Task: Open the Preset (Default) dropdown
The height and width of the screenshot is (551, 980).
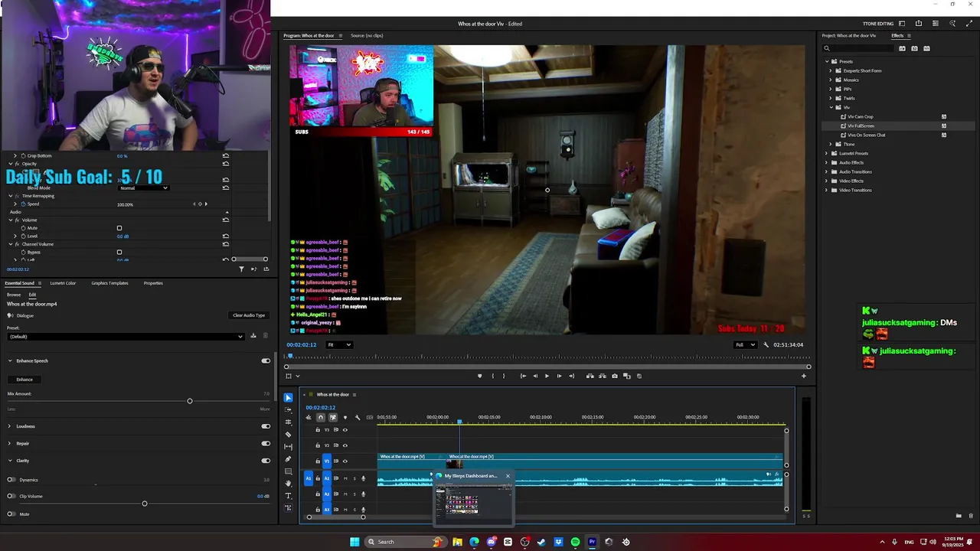Action: (x=126, y=336)
